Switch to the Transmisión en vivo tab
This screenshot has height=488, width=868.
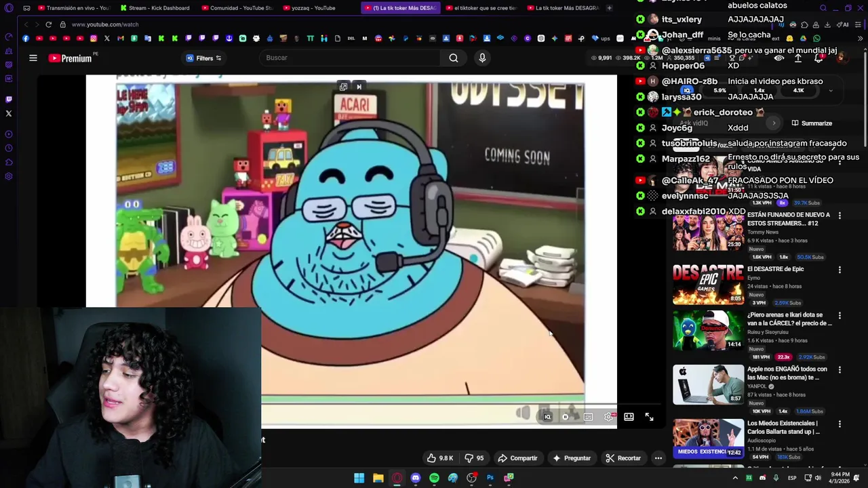(73, 8)
